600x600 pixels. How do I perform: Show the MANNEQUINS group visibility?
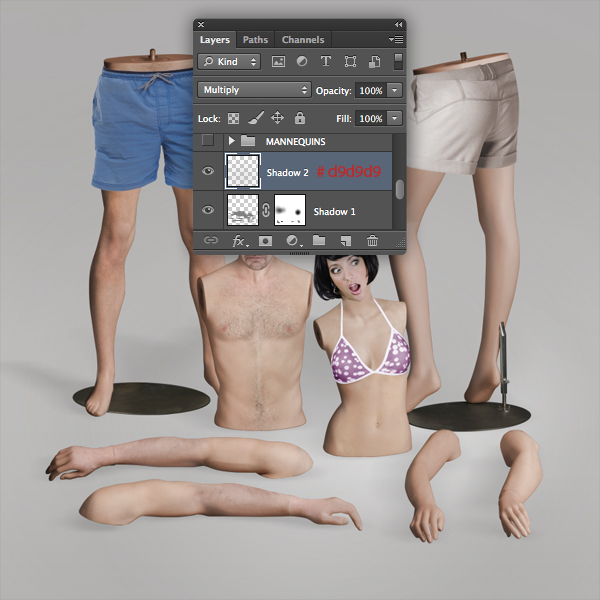208,140
